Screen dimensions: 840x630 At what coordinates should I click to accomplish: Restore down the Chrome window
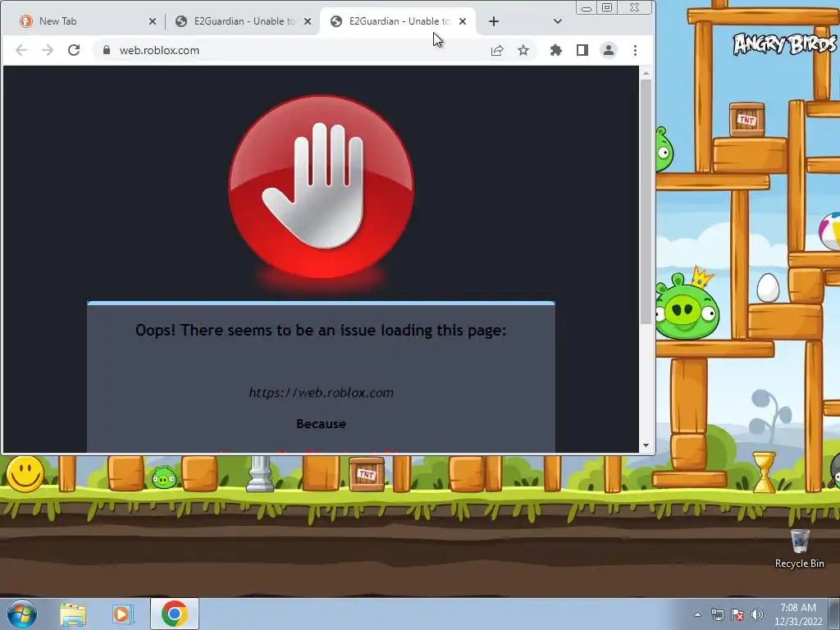pos(607,7)
